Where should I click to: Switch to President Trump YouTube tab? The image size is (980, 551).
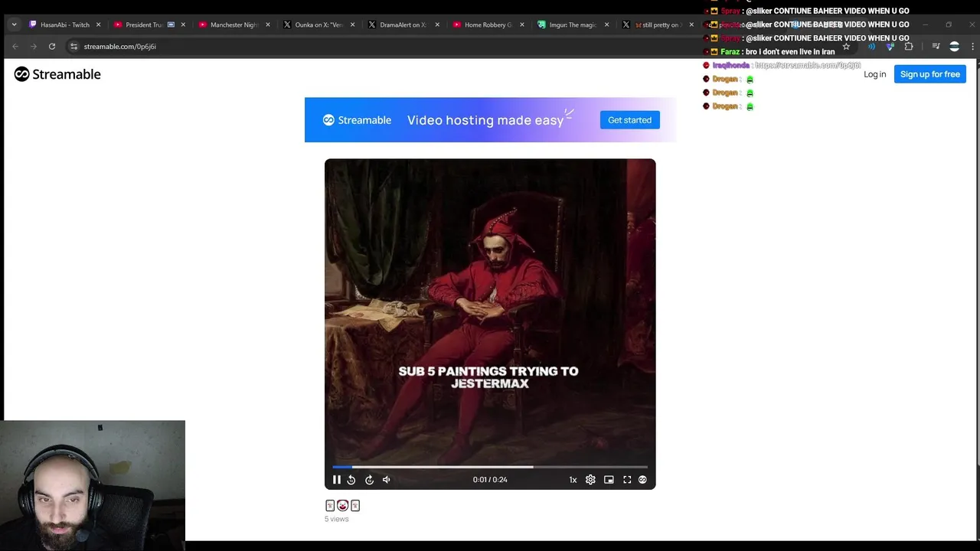(x=144, y=24)
